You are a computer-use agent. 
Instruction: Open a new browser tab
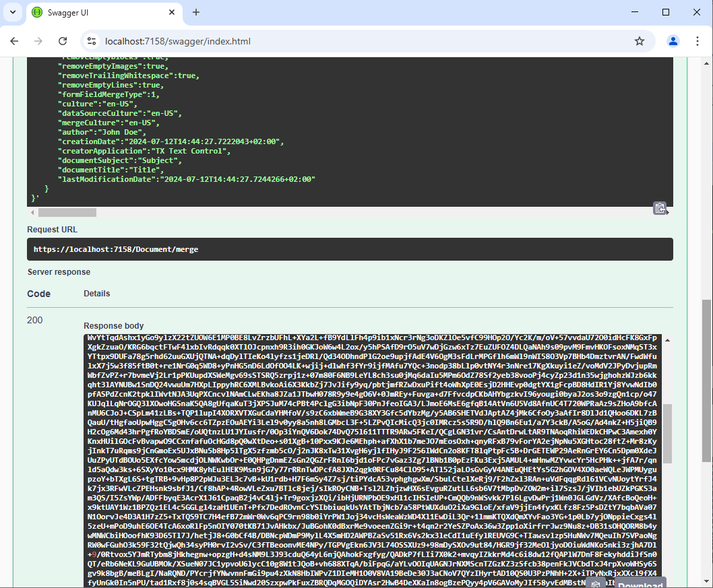click(195, 13)
